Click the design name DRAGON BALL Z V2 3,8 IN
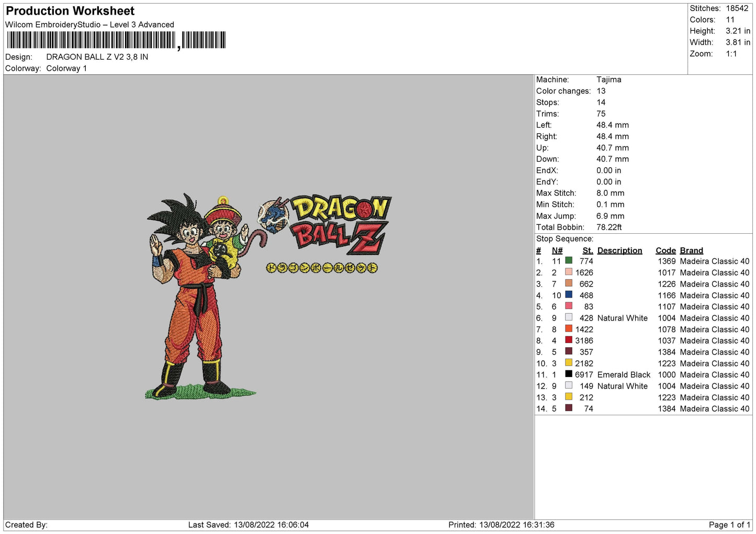 [x=97, y=57]
